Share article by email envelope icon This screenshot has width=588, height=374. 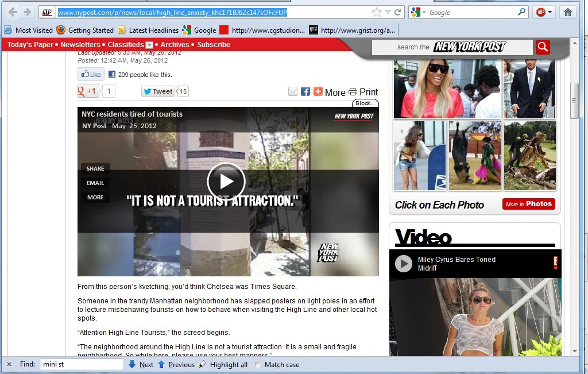click(293, 91)
